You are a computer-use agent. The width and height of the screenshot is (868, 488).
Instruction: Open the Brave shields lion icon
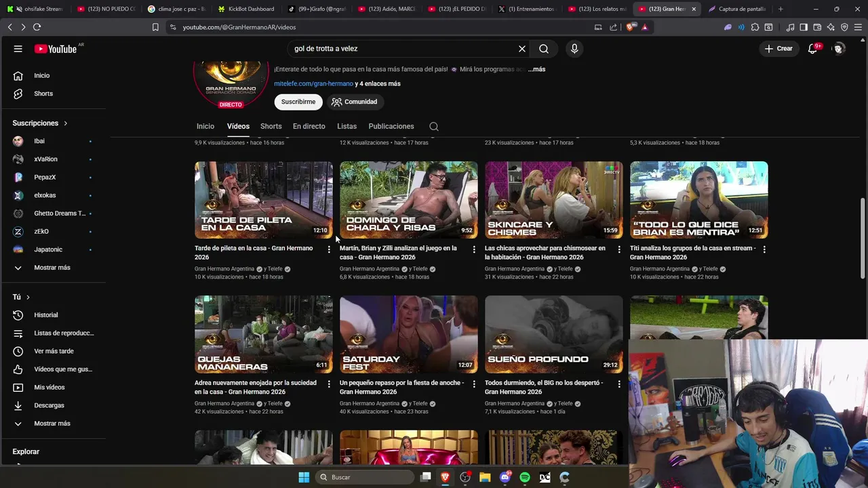(631, 27)
